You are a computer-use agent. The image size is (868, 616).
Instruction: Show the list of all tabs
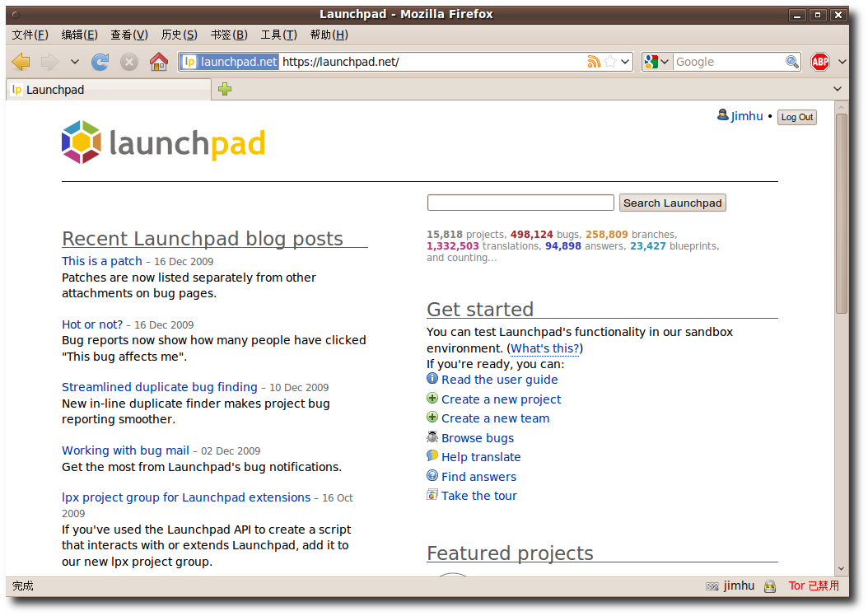click(838, 89)
